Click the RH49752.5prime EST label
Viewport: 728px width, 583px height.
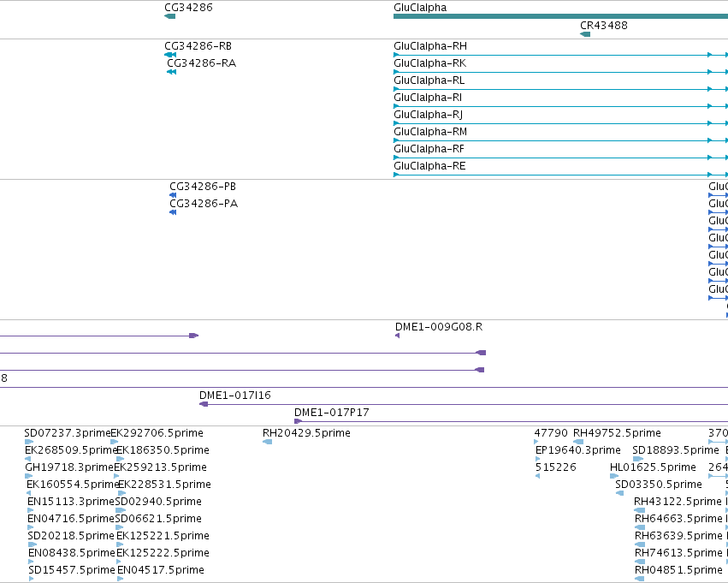click(x=617, y=433)
